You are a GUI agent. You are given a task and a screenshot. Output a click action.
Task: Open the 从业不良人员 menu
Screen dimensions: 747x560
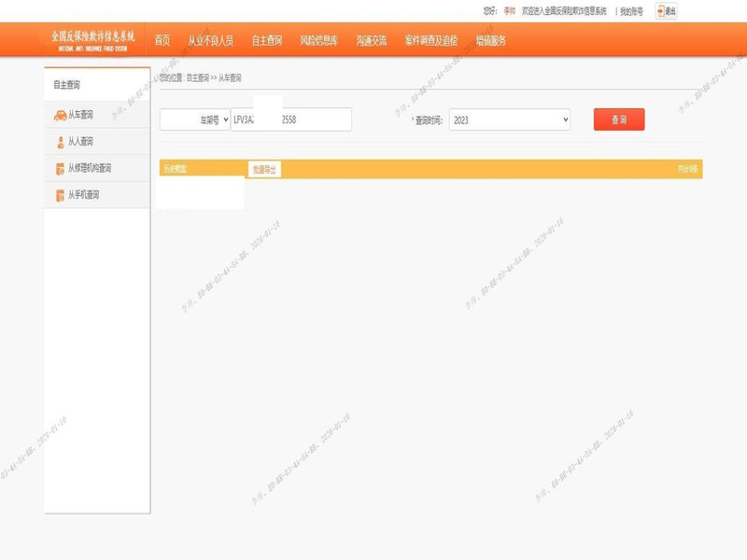(210, 41)
